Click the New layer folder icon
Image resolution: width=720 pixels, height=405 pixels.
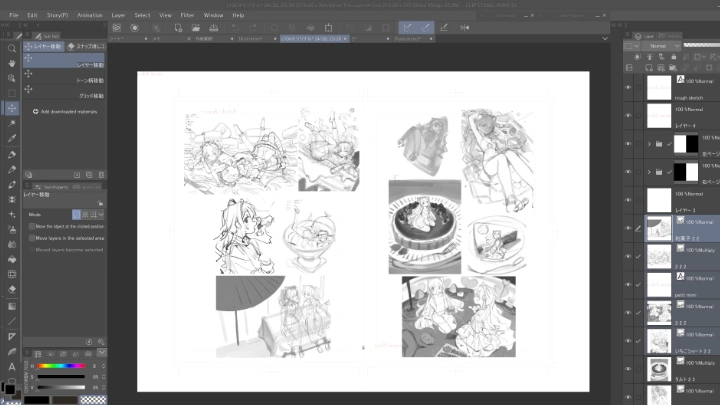[673, 68]
